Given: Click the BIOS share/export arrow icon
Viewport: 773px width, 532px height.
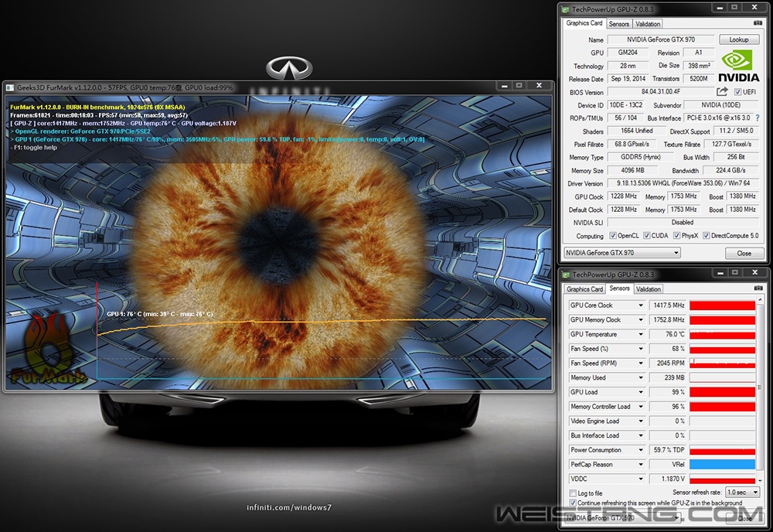Looking at the screenshot, I should click(722, 92).
